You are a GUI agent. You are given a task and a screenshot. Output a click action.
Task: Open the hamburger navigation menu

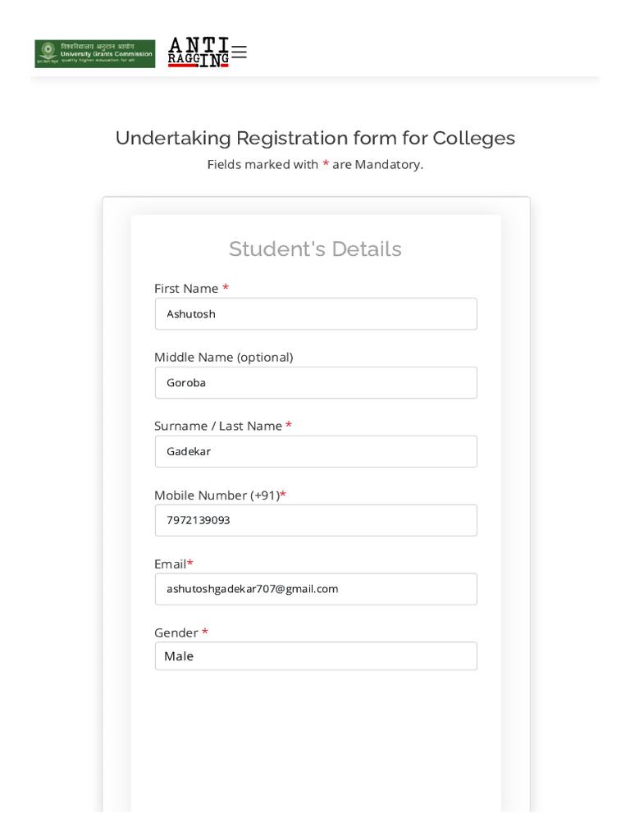pyautogui.click(x=239, y=52)
